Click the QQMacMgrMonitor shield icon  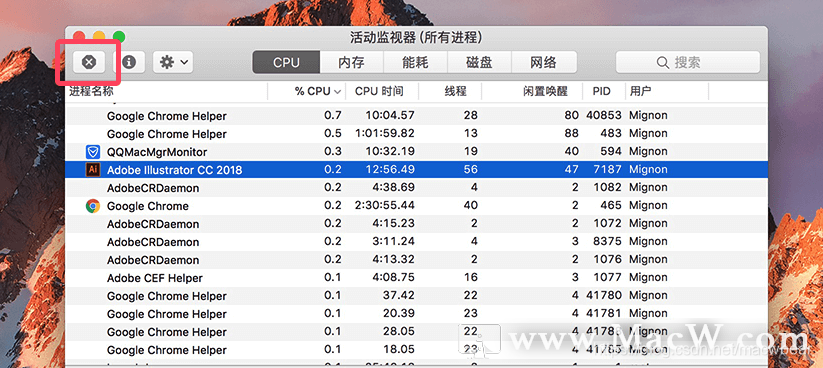coord(92,152)
